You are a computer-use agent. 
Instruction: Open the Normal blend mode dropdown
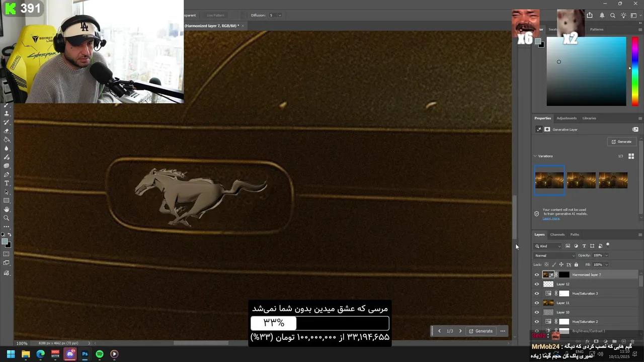click(x=555, y=255)
